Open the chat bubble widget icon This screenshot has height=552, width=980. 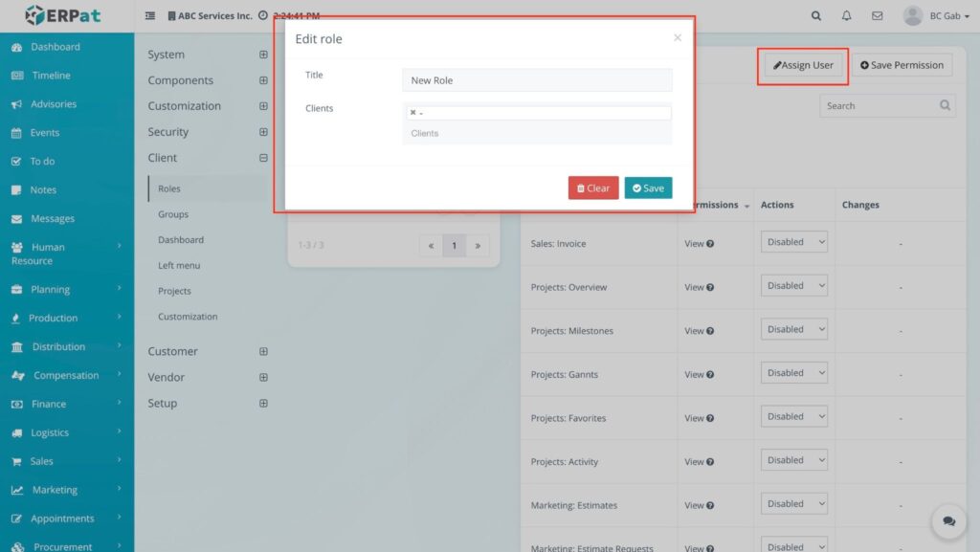click(x=948, y=521)
